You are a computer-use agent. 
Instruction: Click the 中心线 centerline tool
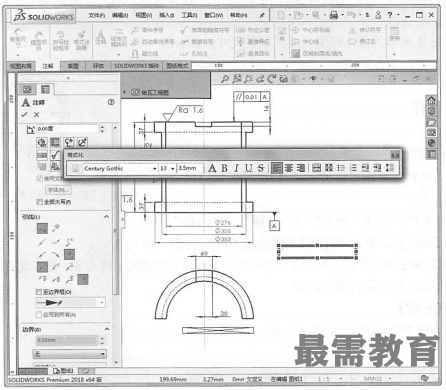point(305,42)
